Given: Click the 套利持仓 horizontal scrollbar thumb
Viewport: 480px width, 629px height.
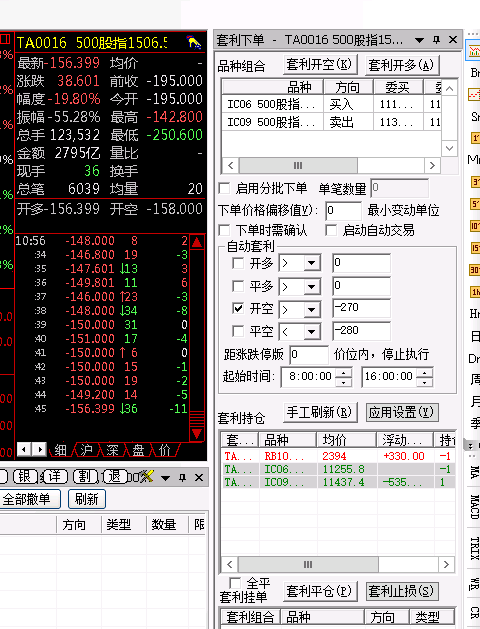Looking at the screenshot, I should [308, 564].
